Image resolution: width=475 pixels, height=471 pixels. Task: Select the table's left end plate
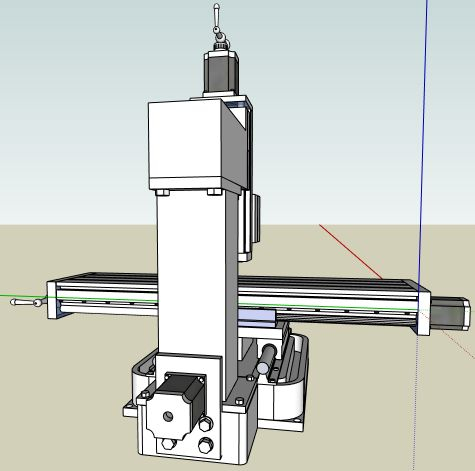coord(51,300)
